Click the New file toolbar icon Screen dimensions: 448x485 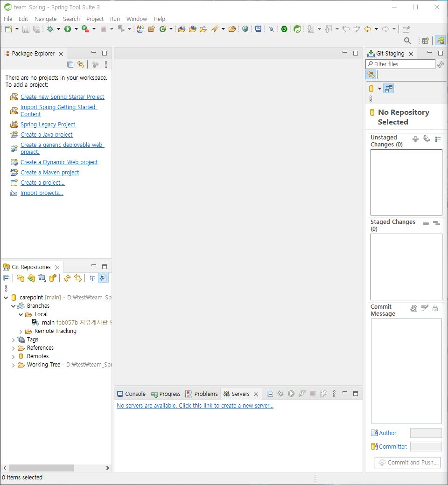click(9, 29)
